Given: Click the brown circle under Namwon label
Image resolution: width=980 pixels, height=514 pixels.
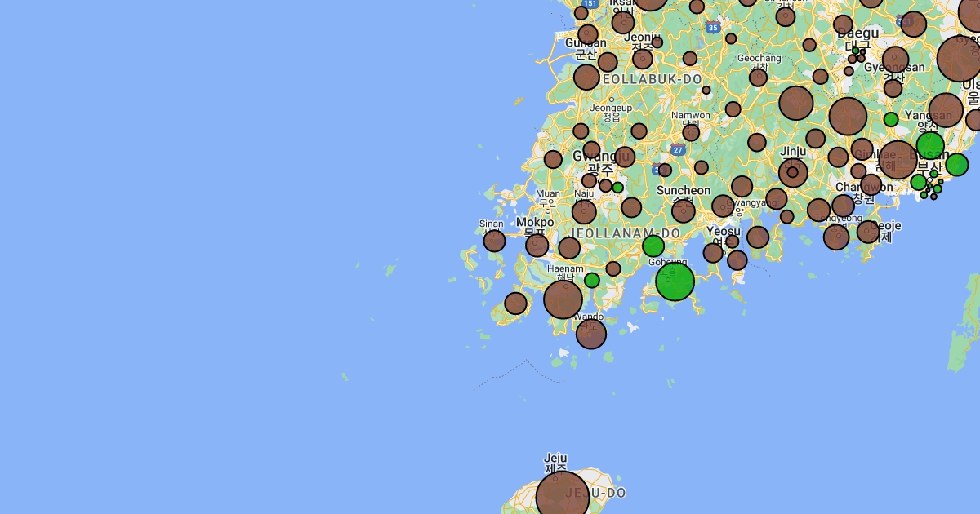Looking at the screenshot, I should point(691,132).
